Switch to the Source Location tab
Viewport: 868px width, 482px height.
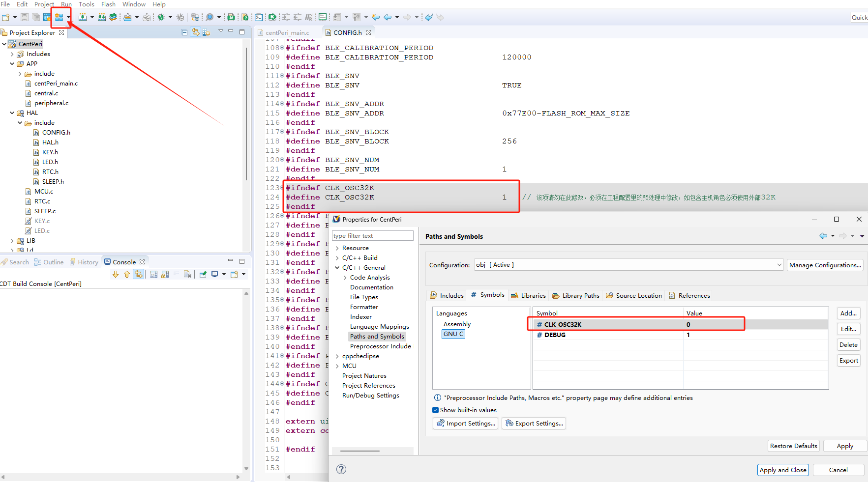click(x=633, y=295)
